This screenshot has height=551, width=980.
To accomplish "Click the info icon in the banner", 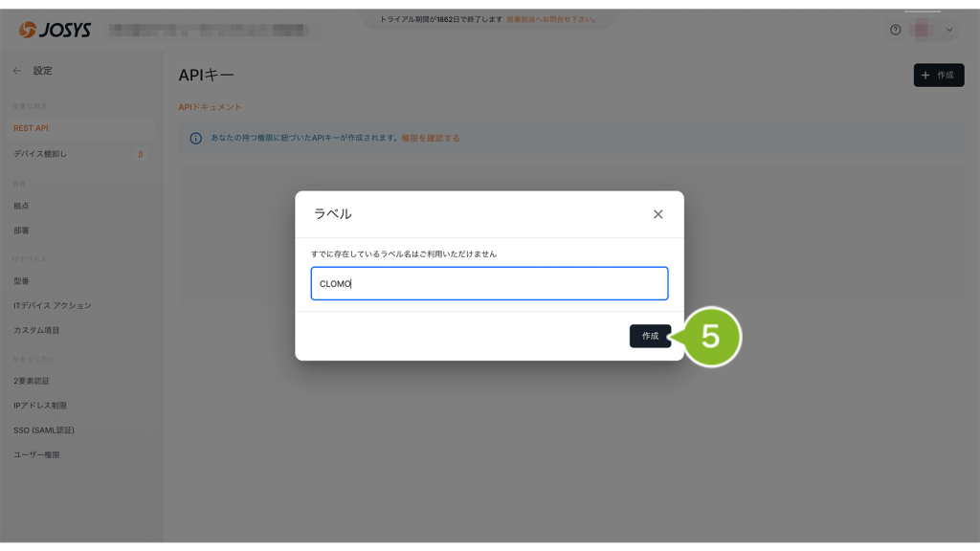I will [195, 138].
